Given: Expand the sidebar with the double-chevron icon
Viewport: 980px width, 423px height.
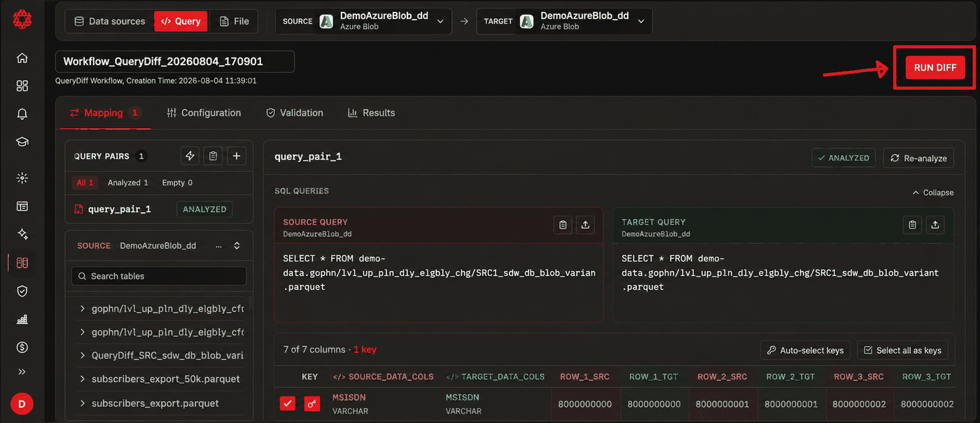Looking at the screenshot, I should tap(22, 372).
